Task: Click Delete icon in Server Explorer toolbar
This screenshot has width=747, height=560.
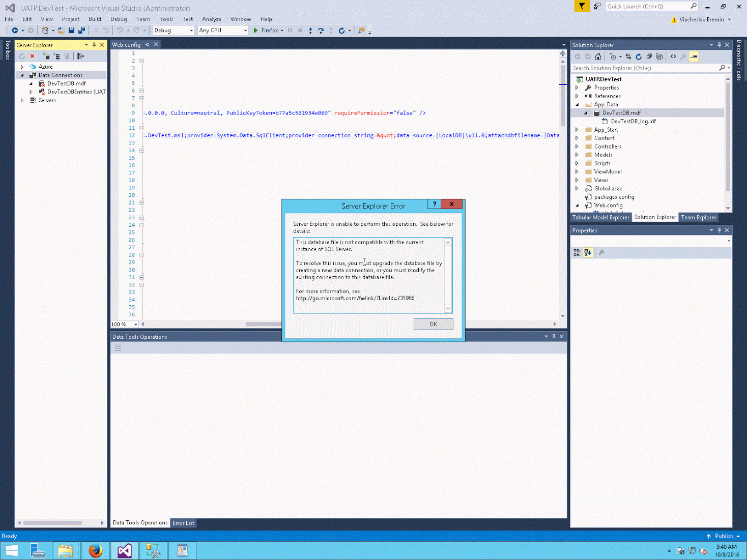Action: click(x=32, y=56)
